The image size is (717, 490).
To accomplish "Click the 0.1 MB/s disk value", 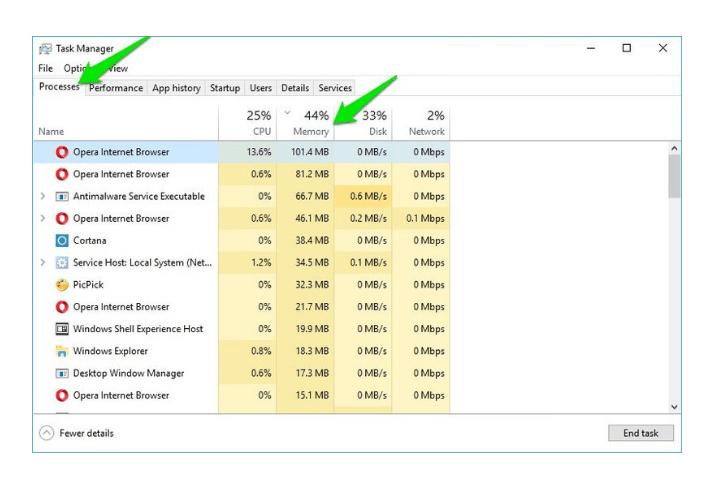I will (x=368, y=262).
